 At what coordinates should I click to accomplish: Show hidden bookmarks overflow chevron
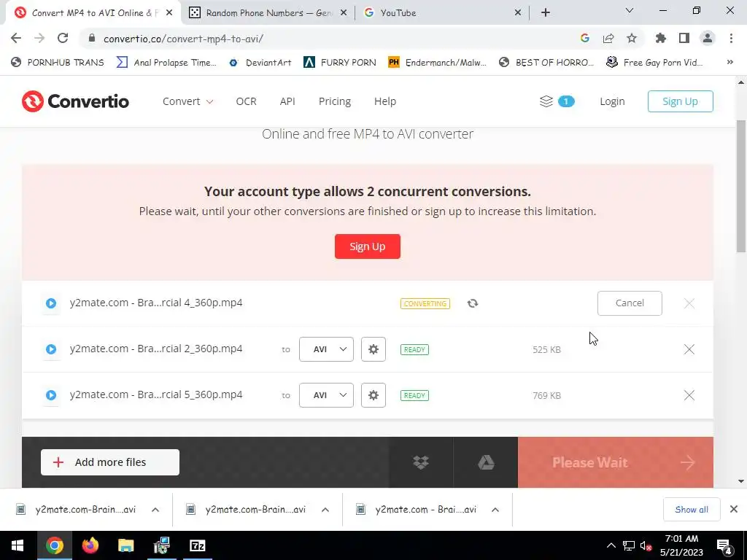(x=729, y=63)
